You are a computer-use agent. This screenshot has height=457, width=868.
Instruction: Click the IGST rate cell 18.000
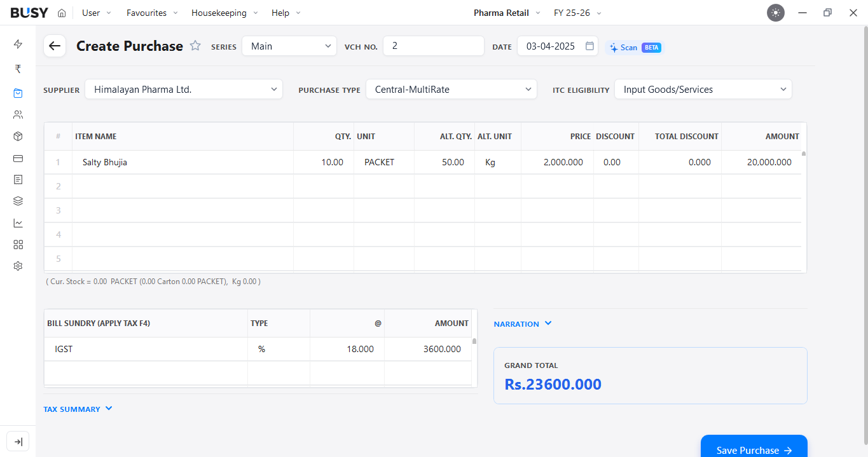tap(347, 349)
